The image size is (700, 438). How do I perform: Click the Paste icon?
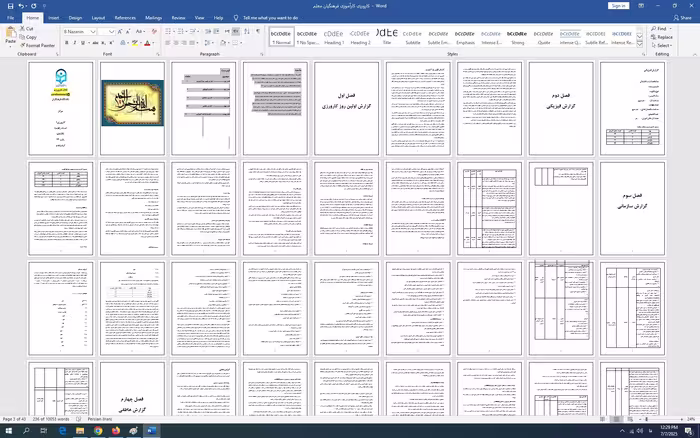pos(11,36)
